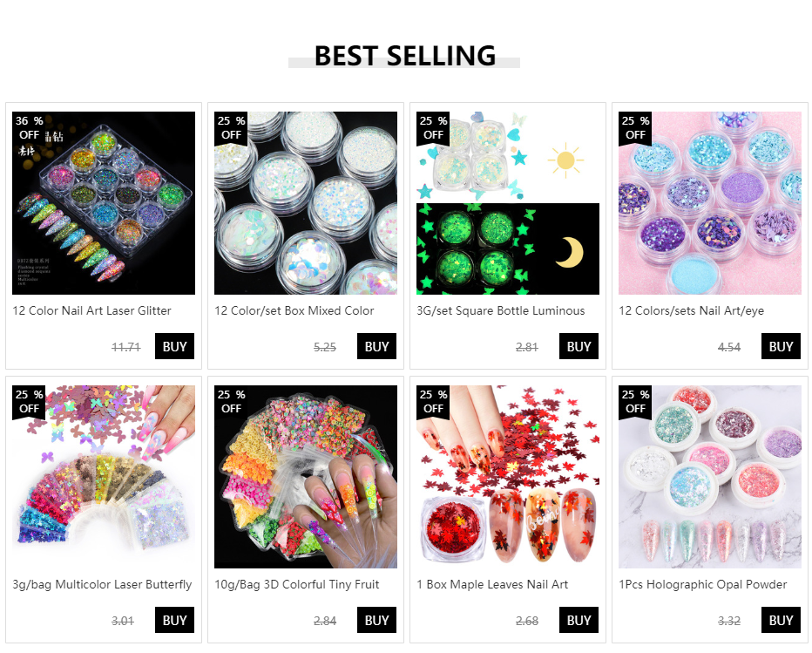Buy the 3g/bag Multicolor Laser Butterfly
The width and height of the screenshot is (812, 653).
click(174, 620)
